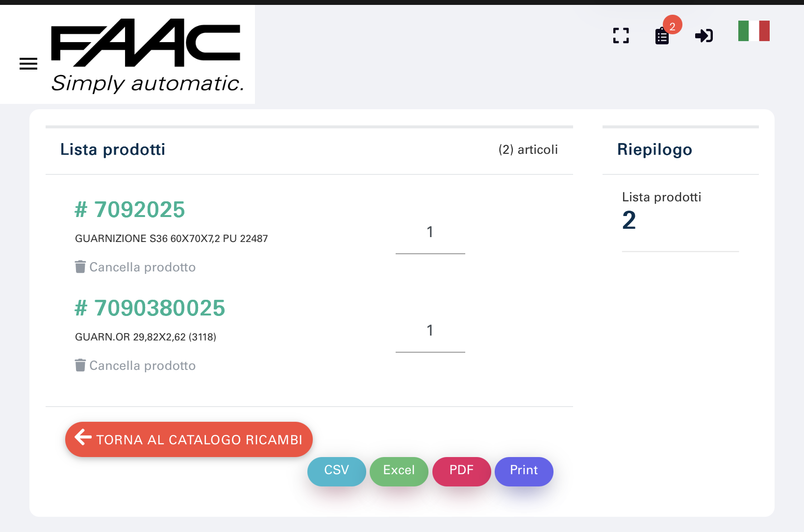Click the Riepilogo product count 2
This screenshot has width=804, height=532.
pos(629,220)
